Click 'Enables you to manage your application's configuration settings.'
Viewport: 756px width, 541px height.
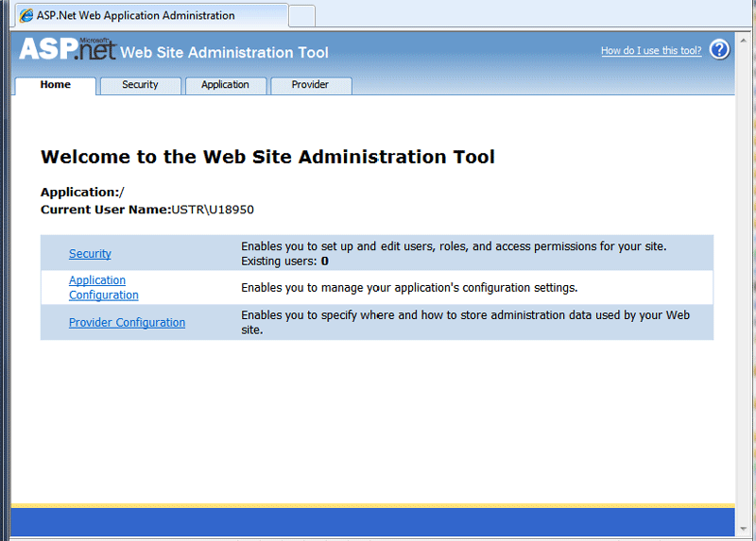click(x=409, y=288)
